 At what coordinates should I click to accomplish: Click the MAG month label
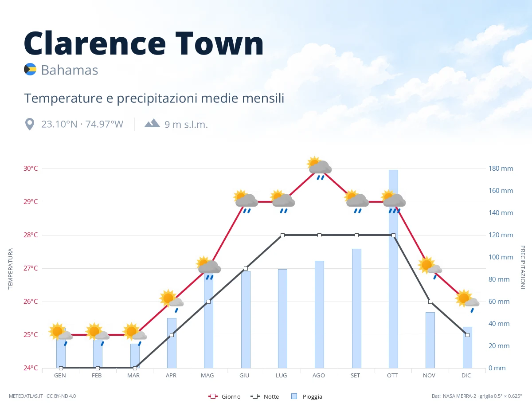pos(207,376)
